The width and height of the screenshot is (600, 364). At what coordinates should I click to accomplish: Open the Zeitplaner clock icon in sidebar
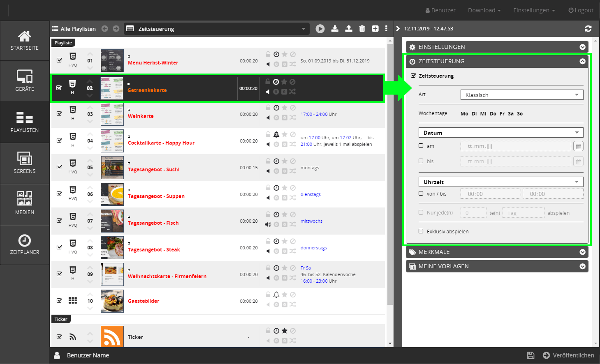pos(25,245)
